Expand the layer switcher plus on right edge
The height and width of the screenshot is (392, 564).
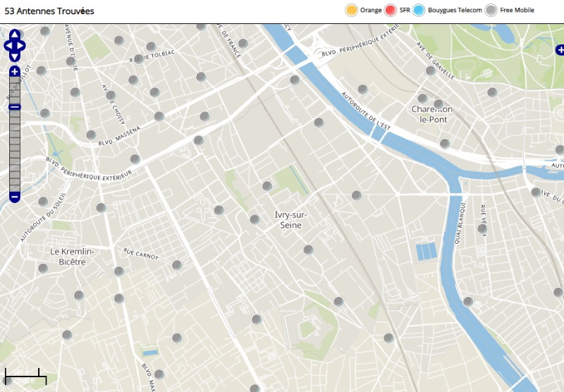[x=560, y=50]
